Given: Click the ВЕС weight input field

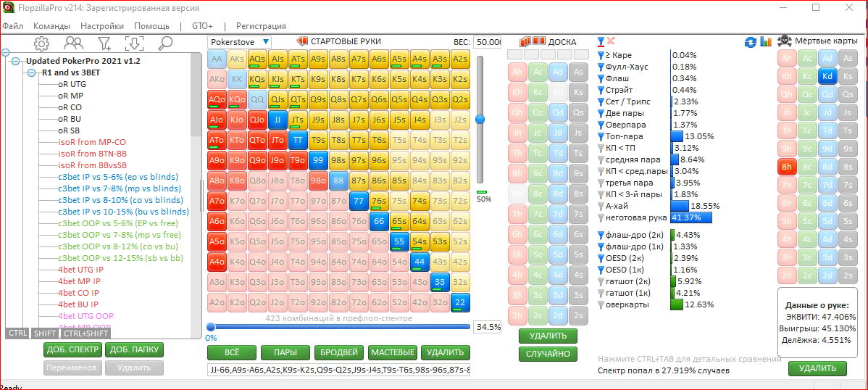Looking at the screenshot, I should [x=487, y=42].
